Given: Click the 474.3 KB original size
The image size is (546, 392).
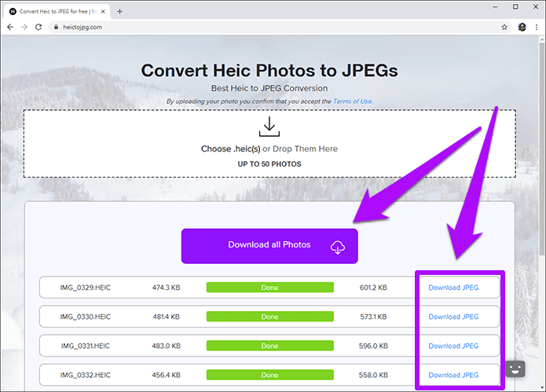Looking at the screenshot, I should (166, 288).
